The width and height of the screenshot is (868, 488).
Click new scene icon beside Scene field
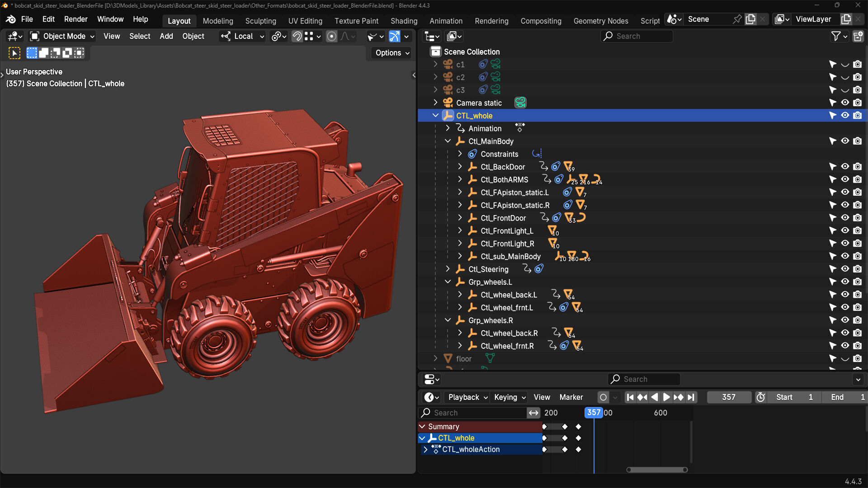pyautogui.click(x=750, y=19)
